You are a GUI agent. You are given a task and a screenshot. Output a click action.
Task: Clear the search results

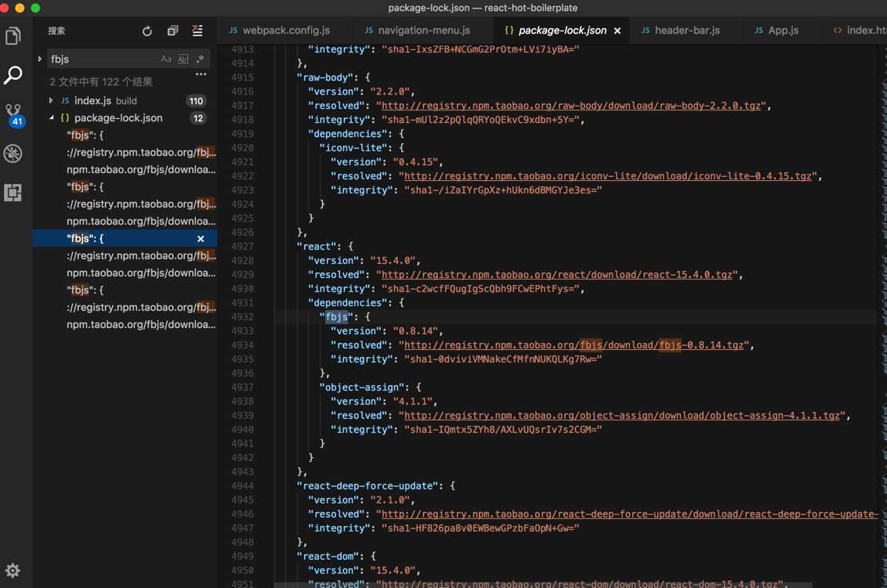point(197,31)
